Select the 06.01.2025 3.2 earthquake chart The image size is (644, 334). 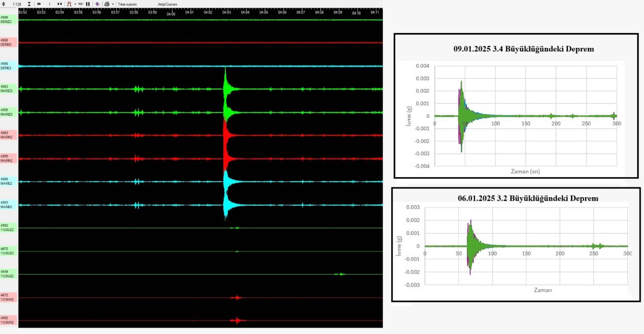click(x=516, y=244)
